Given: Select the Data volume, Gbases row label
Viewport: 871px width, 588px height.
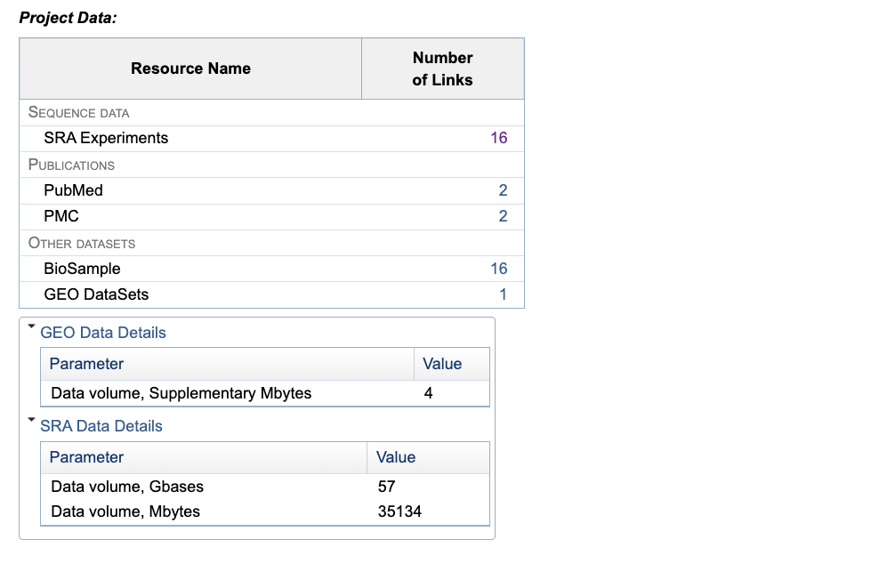Looking at the screenshot, I should [127, 487].
